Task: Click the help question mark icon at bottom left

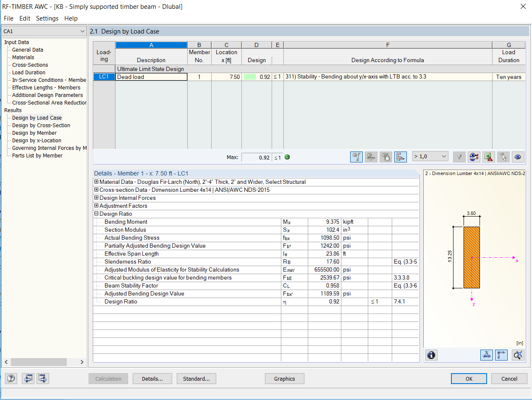Action: click(10, 378)
